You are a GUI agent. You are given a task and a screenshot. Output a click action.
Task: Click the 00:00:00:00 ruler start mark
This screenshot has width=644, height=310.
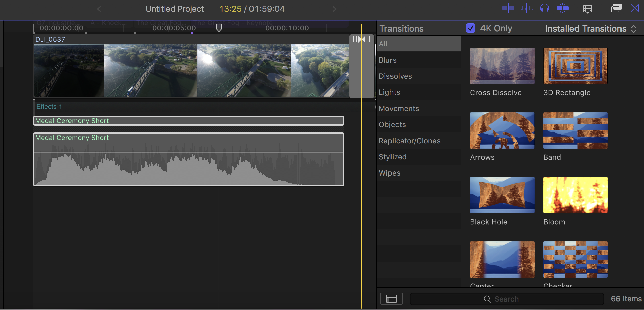[x=61, y=28]
